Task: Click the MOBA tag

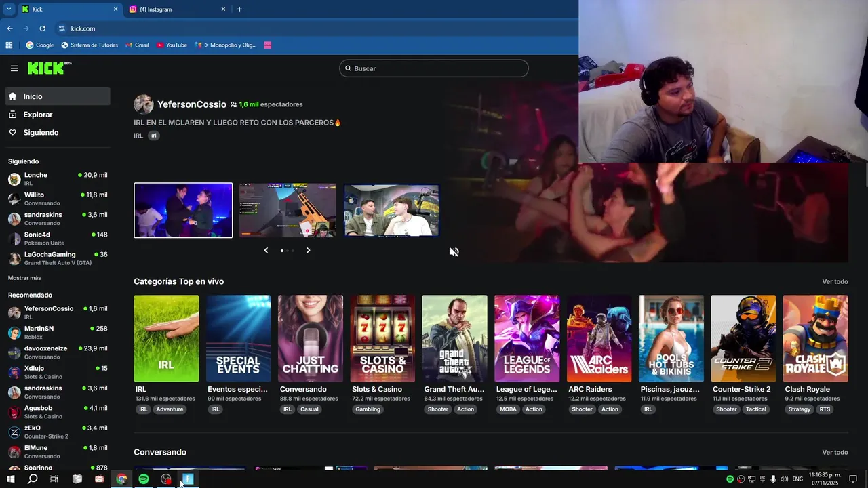Action: tap(508, 409)
